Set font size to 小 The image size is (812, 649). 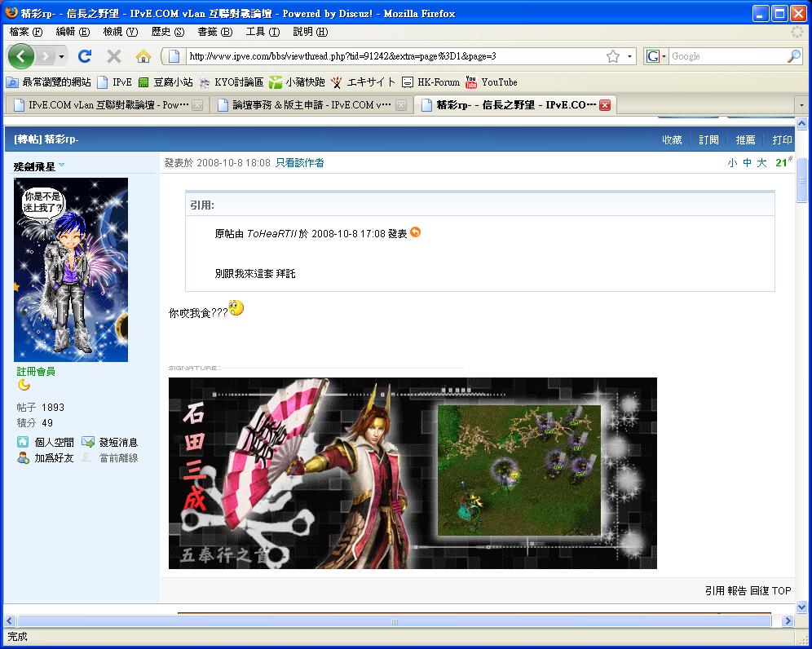click(x=732, y=162)
